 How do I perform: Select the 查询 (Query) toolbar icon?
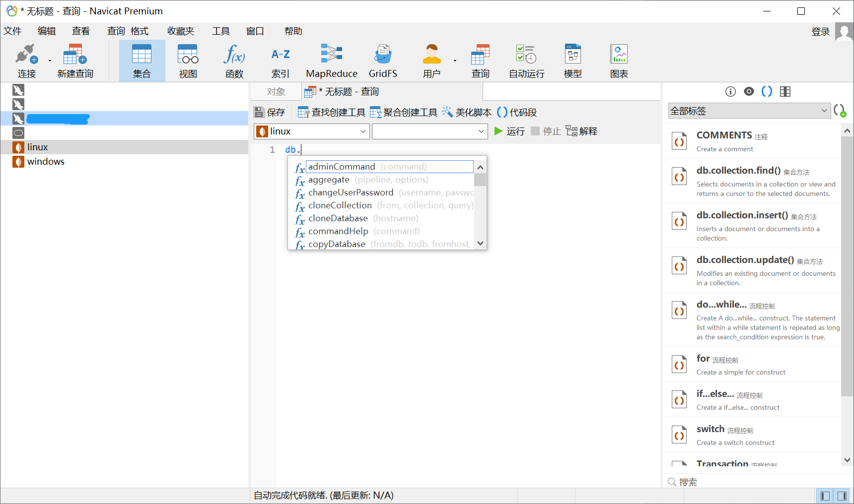480,61
